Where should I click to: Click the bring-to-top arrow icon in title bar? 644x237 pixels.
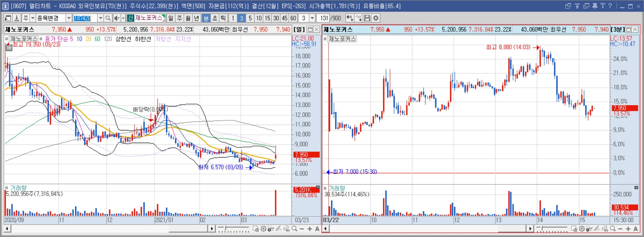tap(577, 6)
